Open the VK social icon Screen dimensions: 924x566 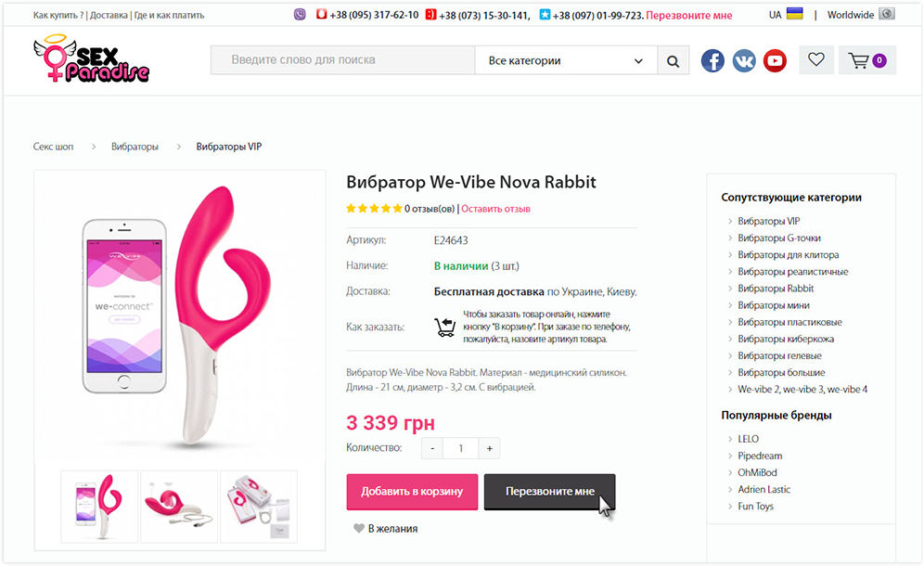[x=744, y=61]
